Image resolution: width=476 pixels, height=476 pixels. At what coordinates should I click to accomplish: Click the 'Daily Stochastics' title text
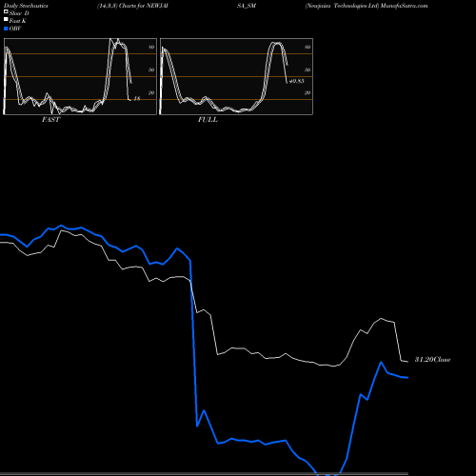coord(26,6)
